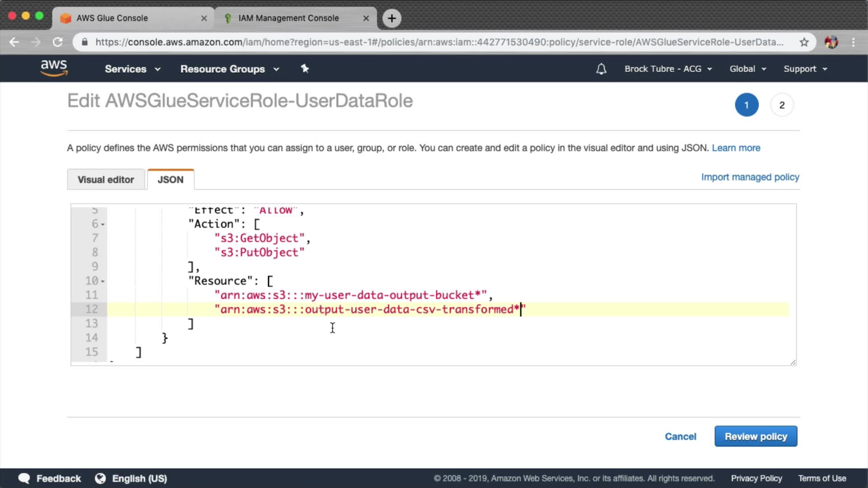Go back with the browser arrow
Screen dimensions: 868x488
coord(14,42)
